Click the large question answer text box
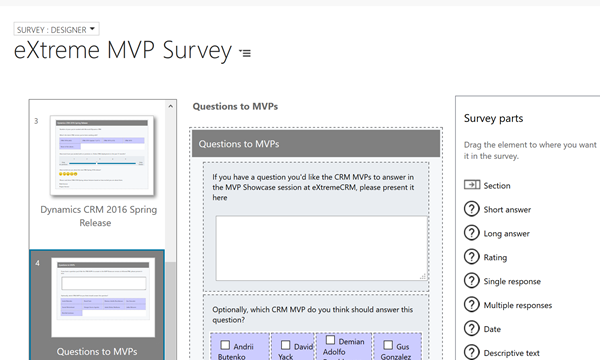Viewport: 600px width, 360px height. coord(321,248)
